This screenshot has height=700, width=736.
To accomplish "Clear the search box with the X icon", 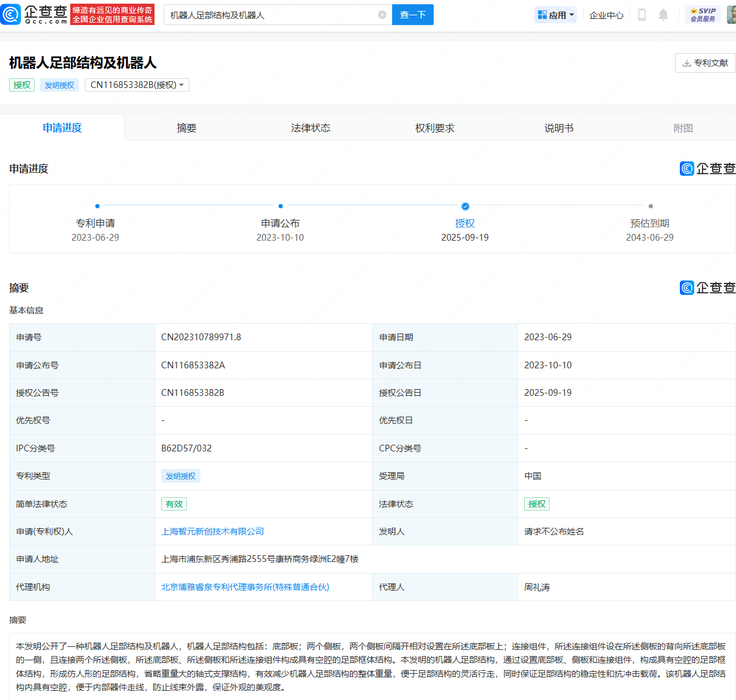I will [x=382, y=15].
